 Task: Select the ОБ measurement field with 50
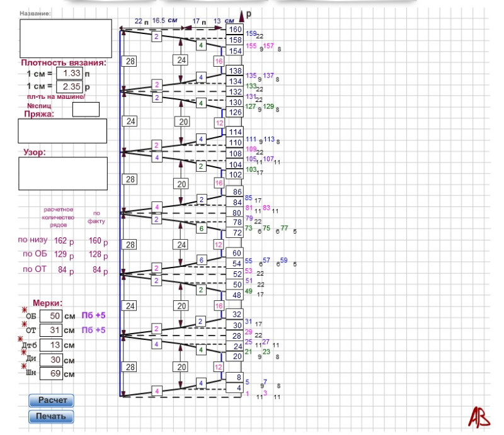[50, 315]
